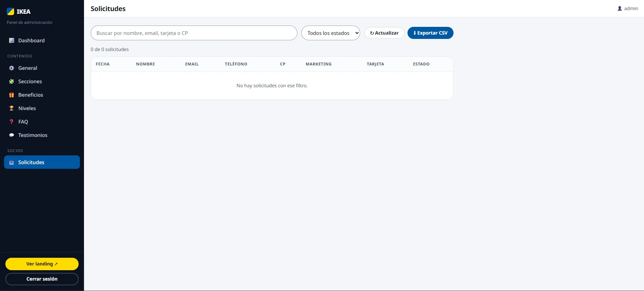Open the Niveles page
Image resolution: width=644 pixels, height=291 pixels.
point(42,108)
